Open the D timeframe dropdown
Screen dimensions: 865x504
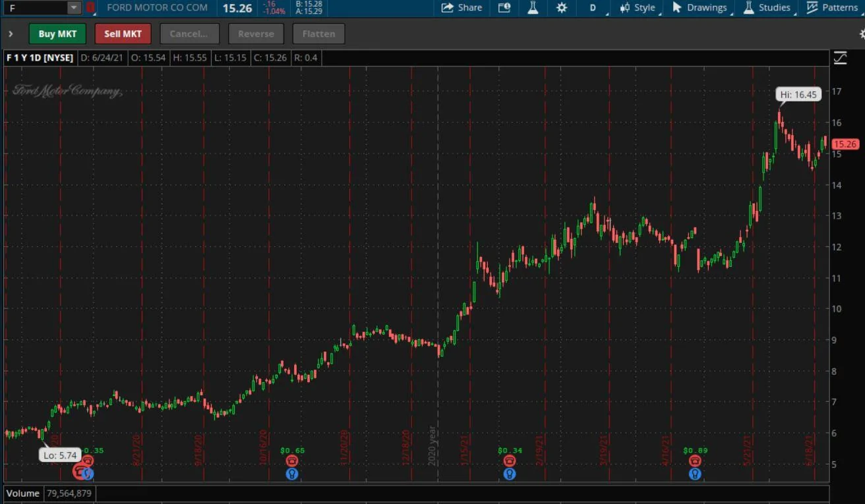(x=593, y=8)
